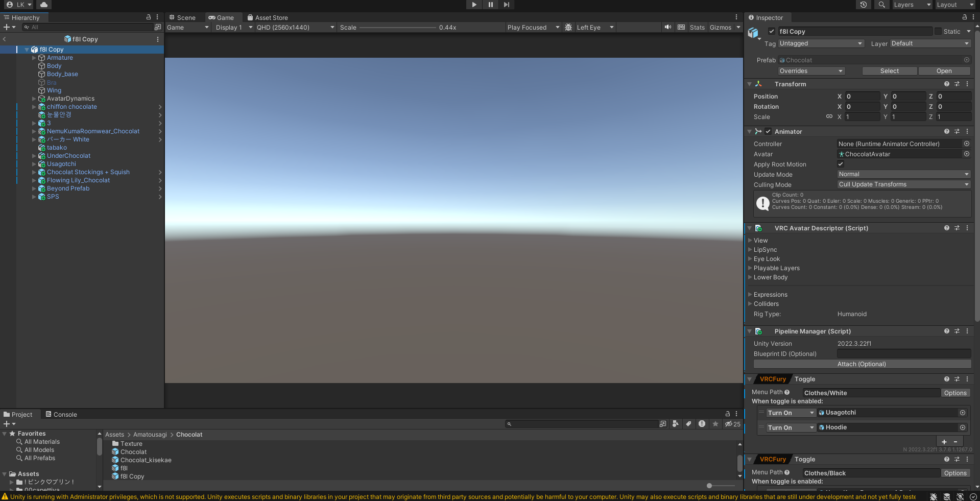This screenshot has width=980, height=501.
Task: Open Project search in window icon
Action: [663, 424]
